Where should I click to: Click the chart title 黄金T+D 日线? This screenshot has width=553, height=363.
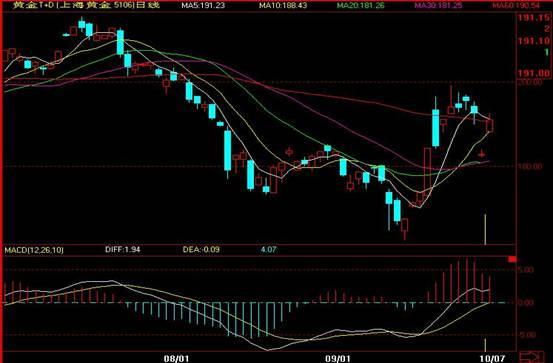coord(86,5)
